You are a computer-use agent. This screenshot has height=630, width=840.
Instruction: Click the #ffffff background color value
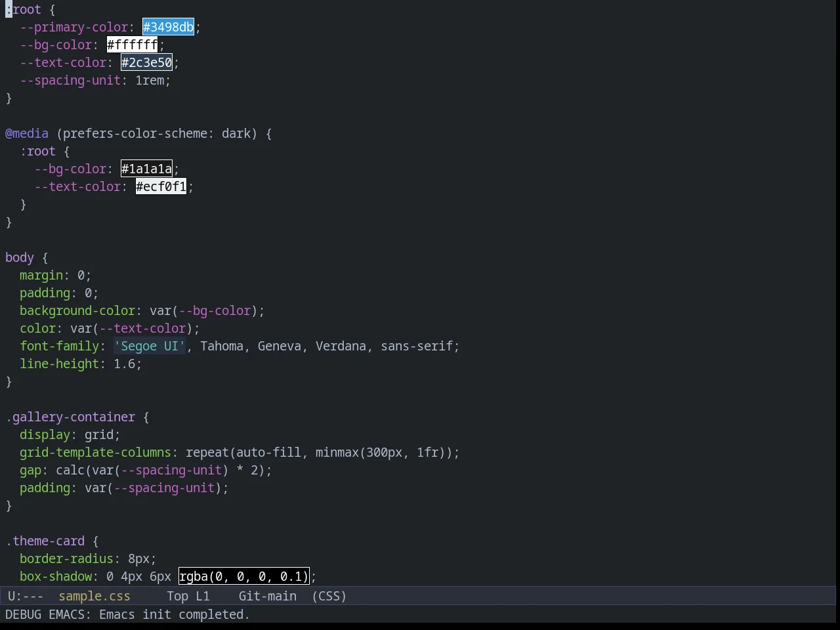[132, 45]
